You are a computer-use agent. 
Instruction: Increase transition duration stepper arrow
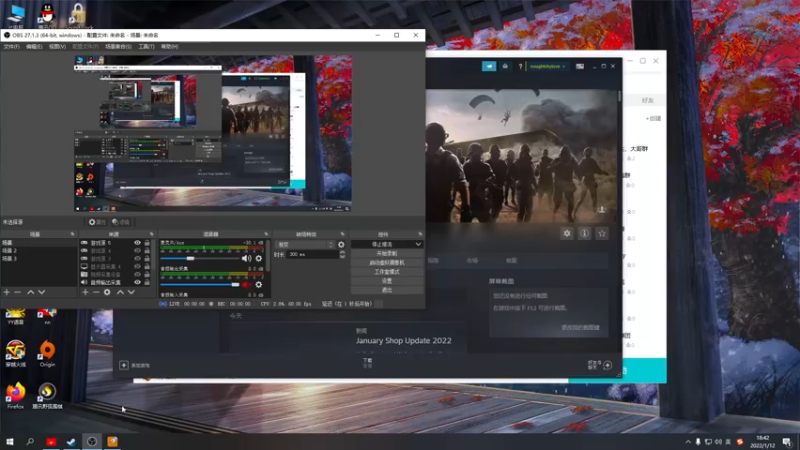(x=342, y=252)
